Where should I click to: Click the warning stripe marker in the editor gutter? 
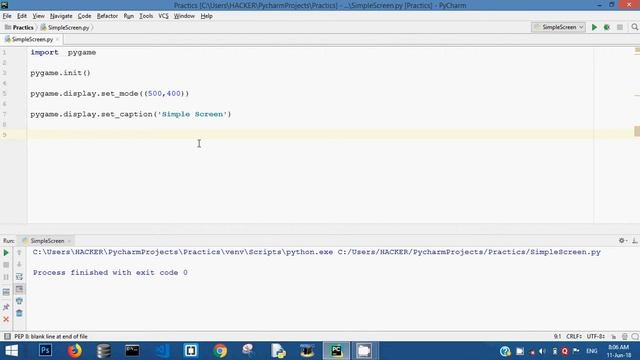637,131
